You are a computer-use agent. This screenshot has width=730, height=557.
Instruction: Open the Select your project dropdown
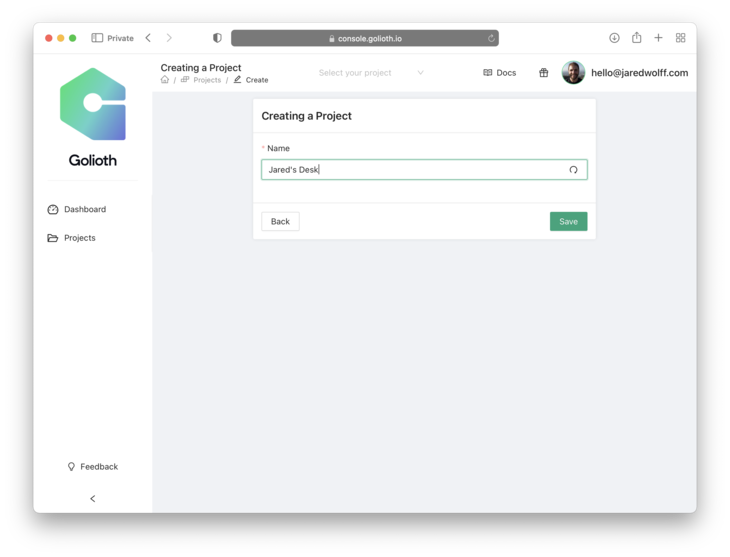click(371, 73)
